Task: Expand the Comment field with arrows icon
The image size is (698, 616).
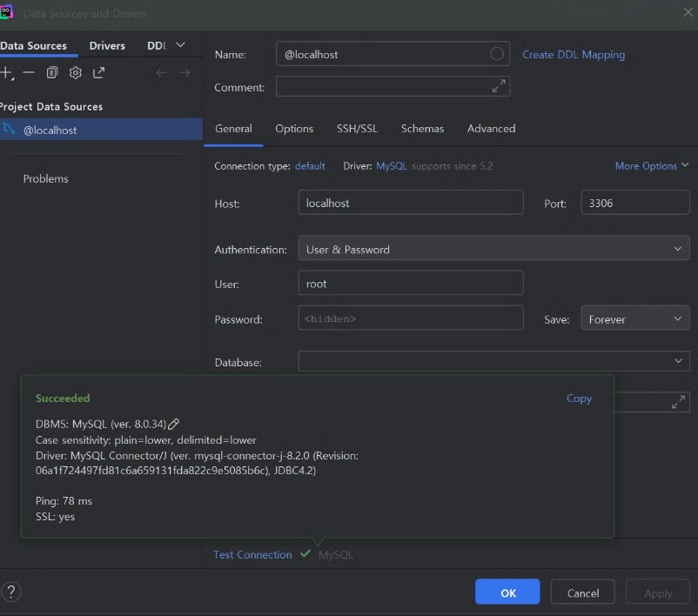Action: click(499, 86)
